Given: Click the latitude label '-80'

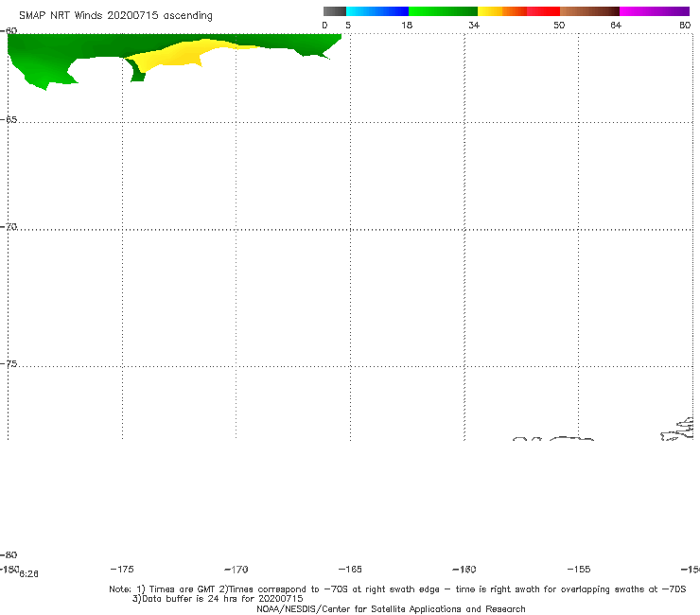Looking at the screenshot, I should click(x=9, y=554).
